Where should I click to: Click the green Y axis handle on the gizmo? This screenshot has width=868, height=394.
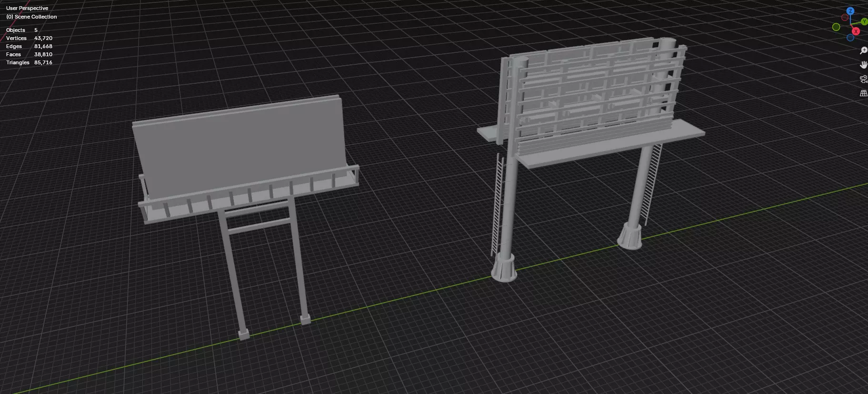(x=864, y=21)
